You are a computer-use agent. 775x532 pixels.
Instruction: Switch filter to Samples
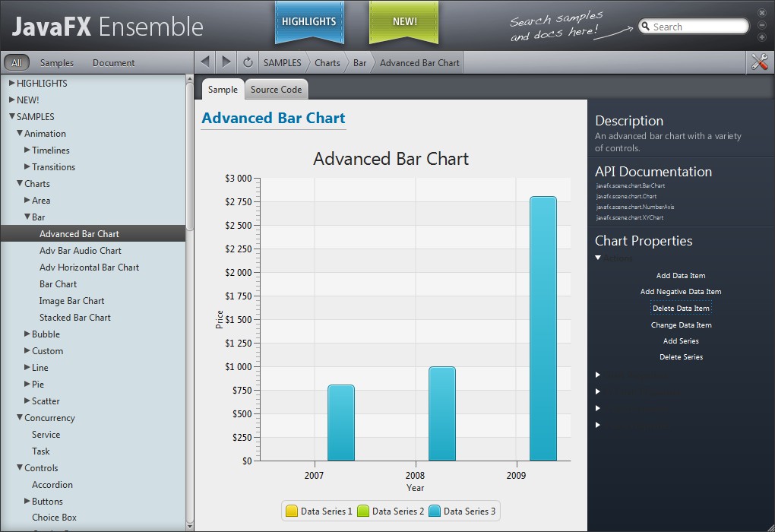pyautogui.click(x=57, y=63)
